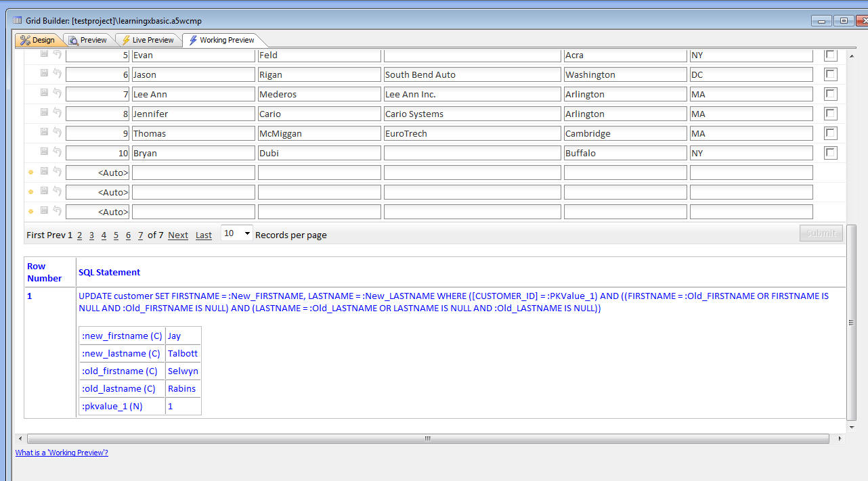Click the save icon in Jason's row
Image resolution: width=868 pixels, height=481 pixels.
[x=44, y=73]
